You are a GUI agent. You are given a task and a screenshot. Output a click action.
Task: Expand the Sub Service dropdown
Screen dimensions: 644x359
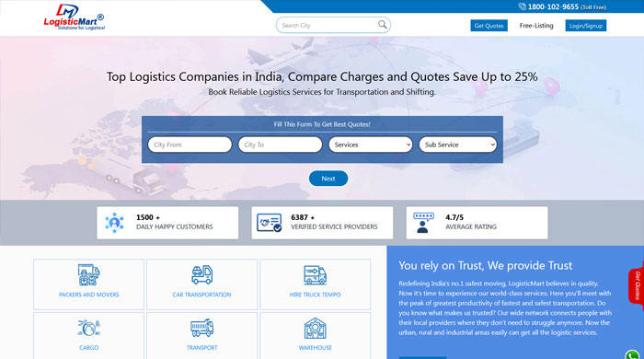[x=457, y=145]
